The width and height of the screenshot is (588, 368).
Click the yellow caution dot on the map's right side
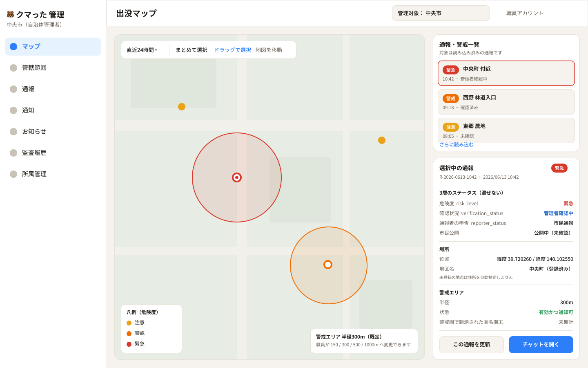(x=382, y=140)
